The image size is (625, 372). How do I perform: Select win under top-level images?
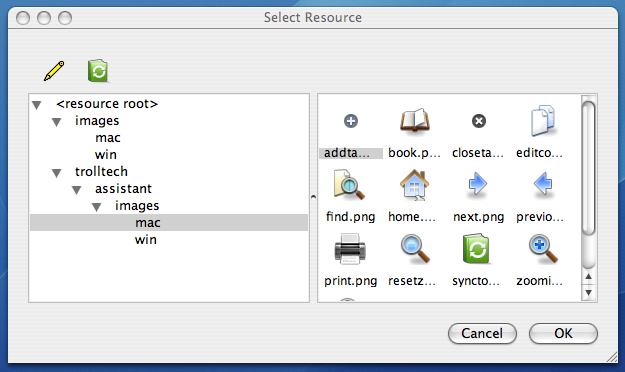click(106, 155)
